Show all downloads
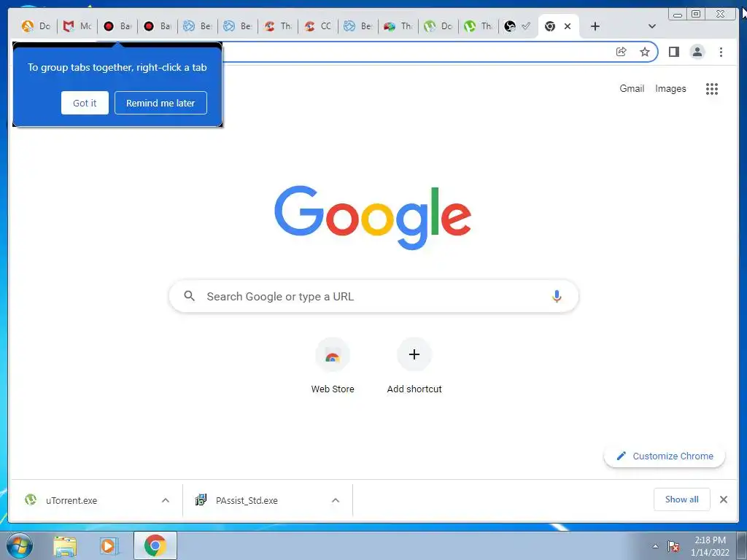Image resolution: width=747 pixels, height=560 pixels. point(682,499)
